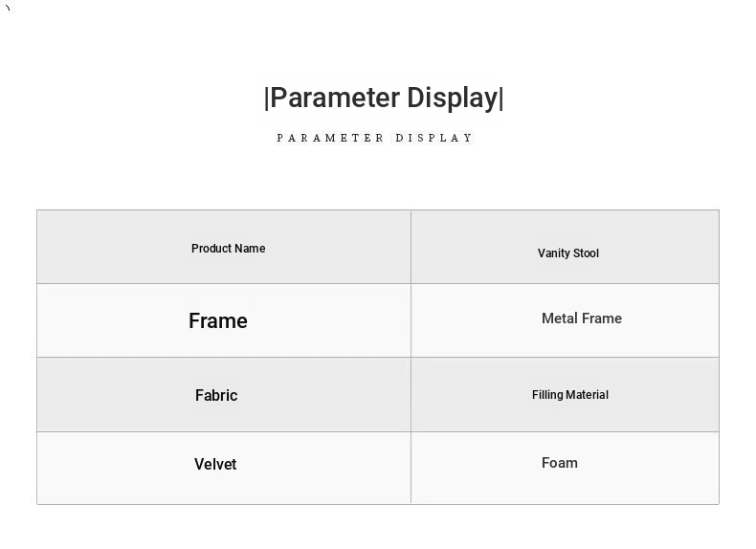Select the 'Foam' table cell
756x549 pixels.
pyautogui.click(x=560, y=463)
